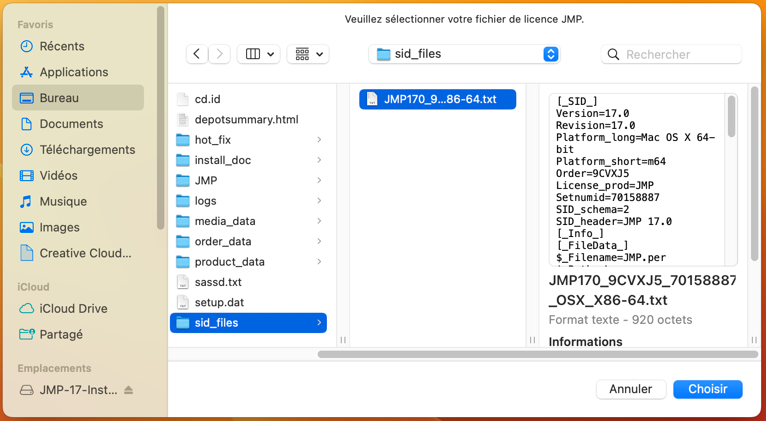
Task: Eject the JMP-17-Inst volume
Action: (129, 390)
